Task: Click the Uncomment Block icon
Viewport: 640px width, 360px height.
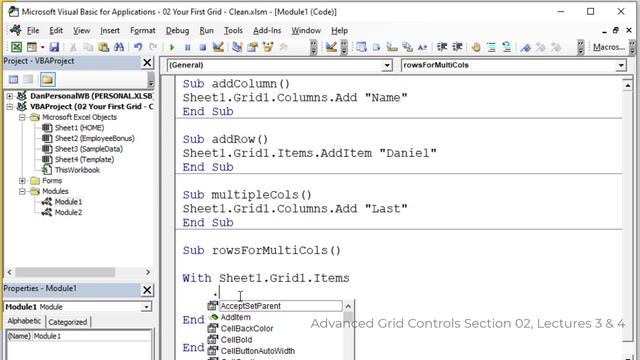Action: (x=507, y=47)
